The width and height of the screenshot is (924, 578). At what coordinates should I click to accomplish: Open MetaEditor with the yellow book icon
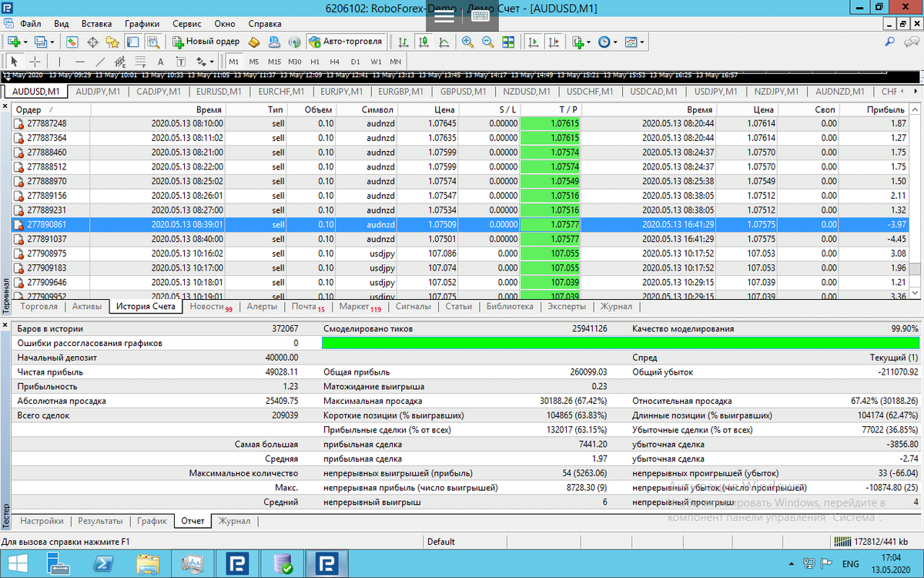point(253,42)
